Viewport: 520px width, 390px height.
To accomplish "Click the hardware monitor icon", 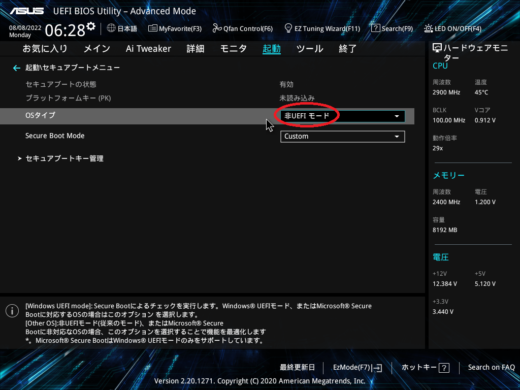I will click(437, 48).
